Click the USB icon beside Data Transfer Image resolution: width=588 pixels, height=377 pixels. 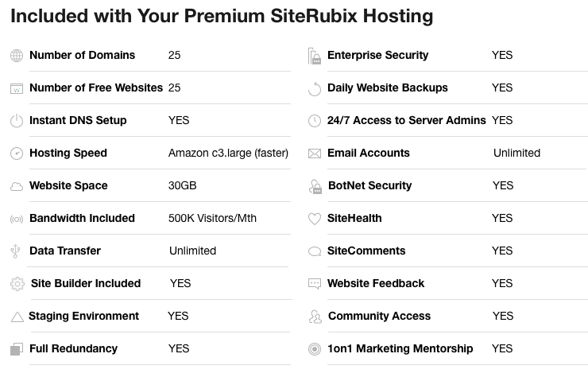pos(15,251)
